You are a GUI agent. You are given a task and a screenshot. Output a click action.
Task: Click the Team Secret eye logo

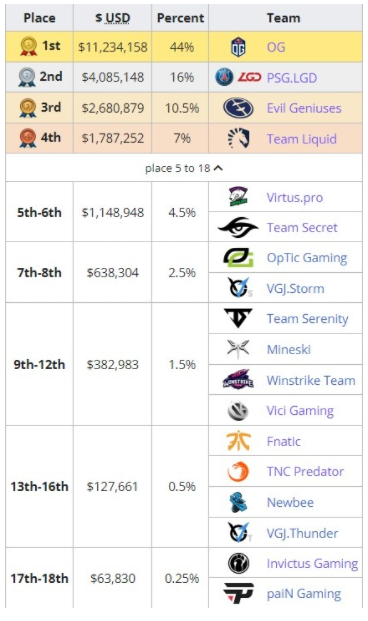238,227
